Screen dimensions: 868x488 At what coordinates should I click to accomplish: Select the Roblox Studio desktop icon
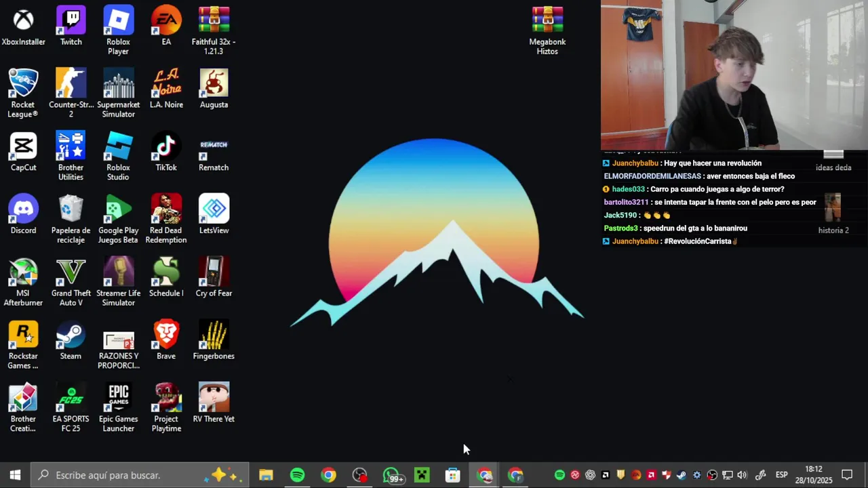coord(118,157)
